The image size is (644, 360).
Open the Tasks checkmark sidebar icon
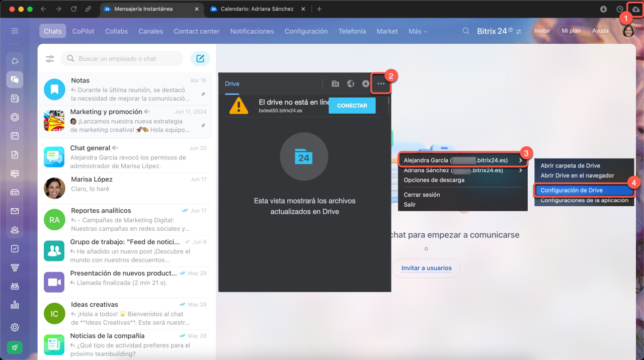pos(15,248)
